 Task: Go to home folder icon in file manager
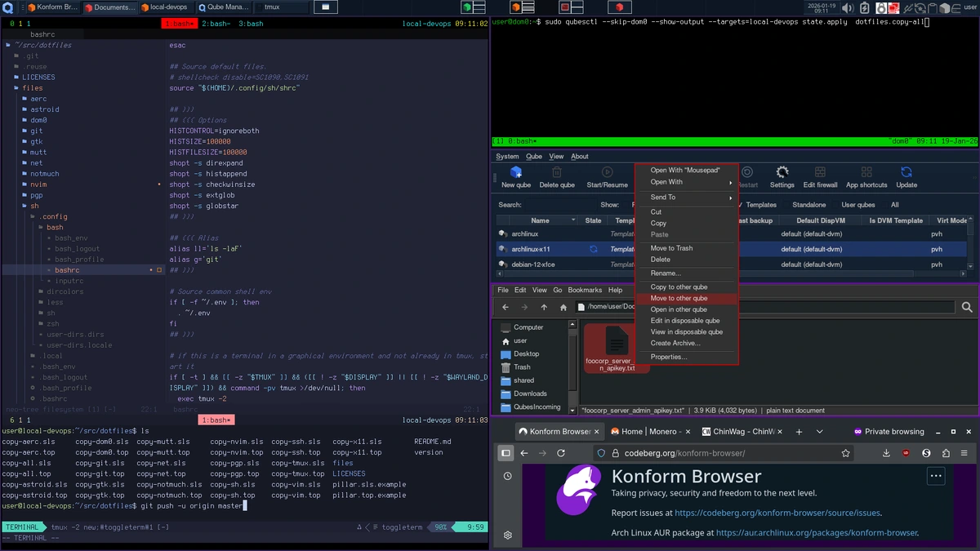[x=563, y=308]
